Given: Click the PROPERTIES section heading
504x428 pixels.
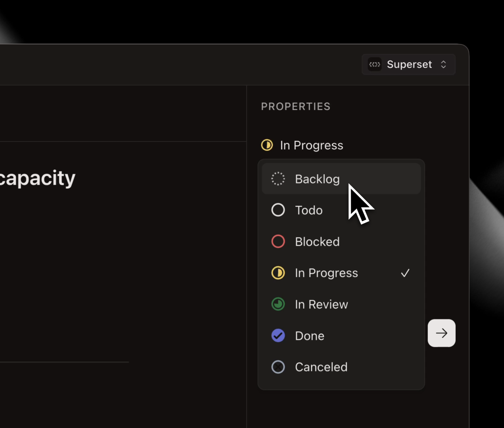Looking at the screenshot, I should (295, 106).
